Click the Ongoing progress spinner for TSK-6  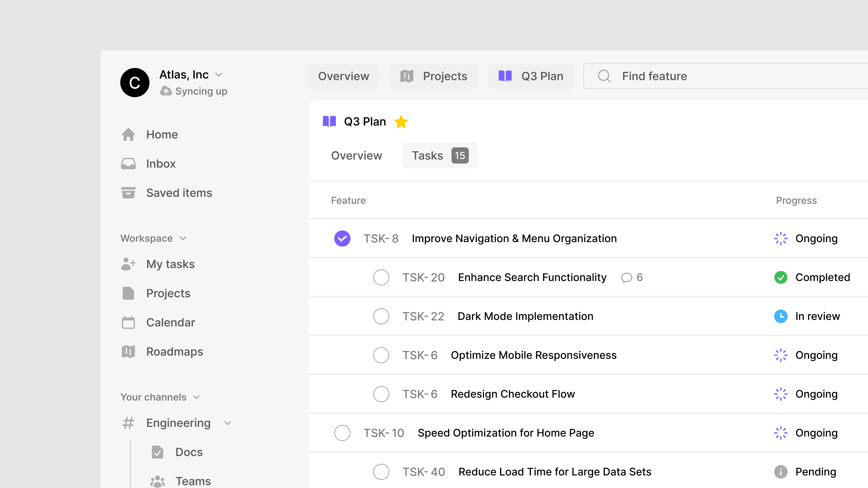coord(781,355)
